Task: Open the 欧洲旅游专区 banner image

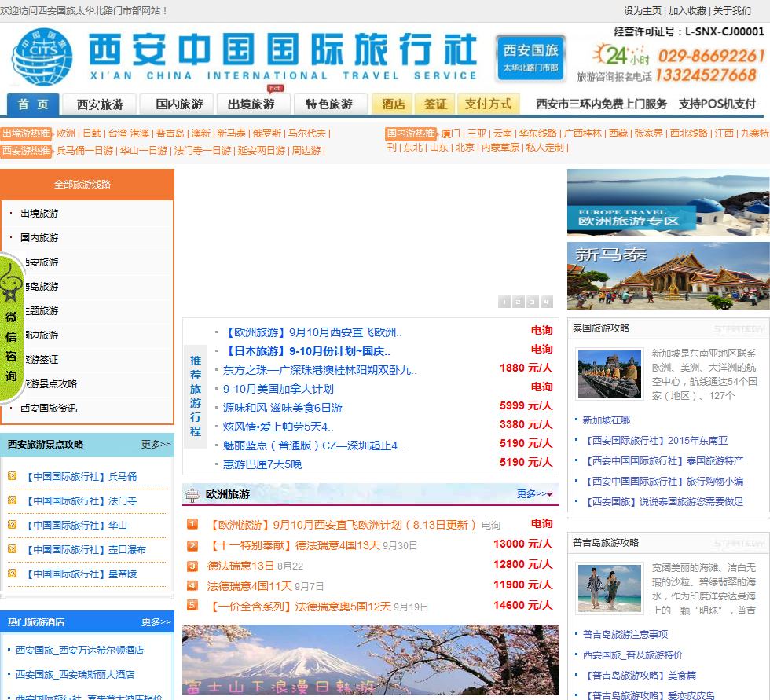Action: (669, 202)
